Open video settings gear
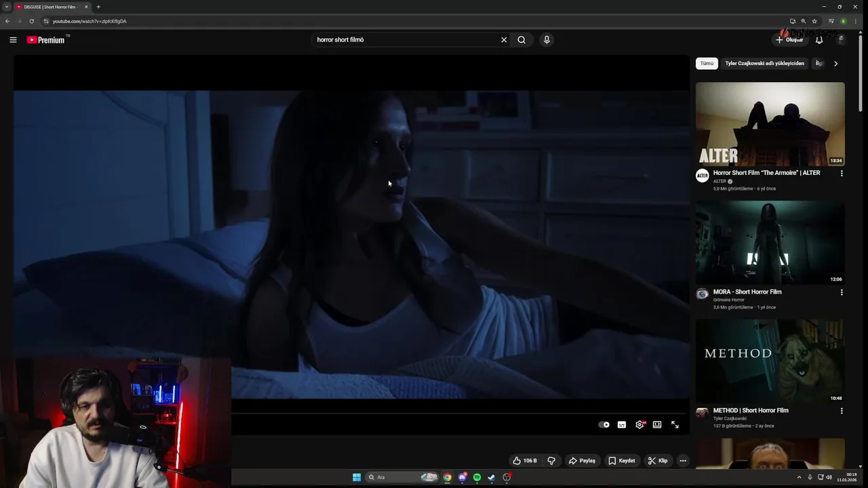 (639, 424)
